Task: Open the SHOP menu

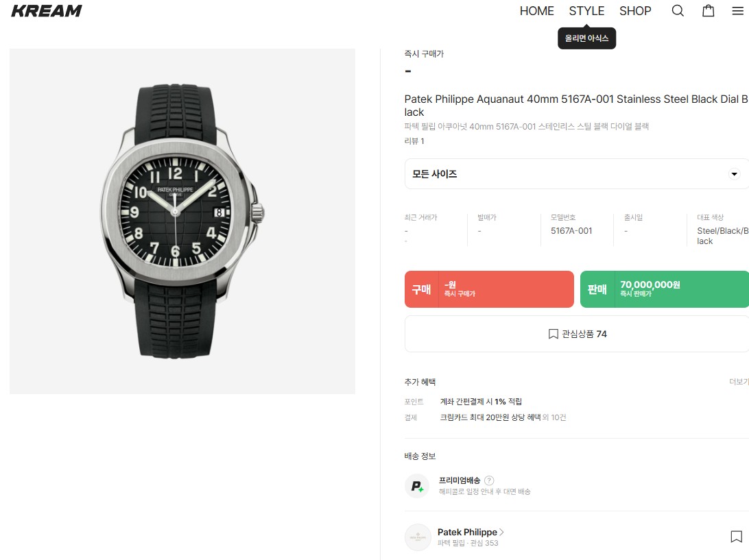Action: [635, 11]
